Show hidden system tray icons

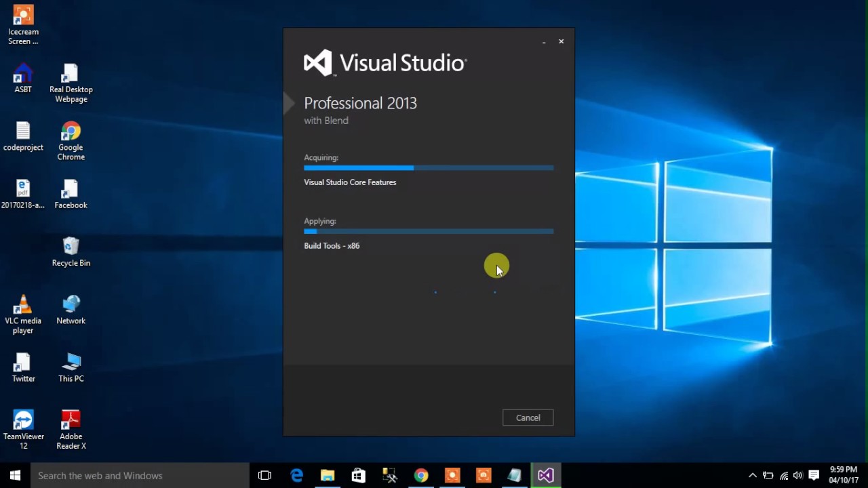pyautogui.click(x=752, y=476)
